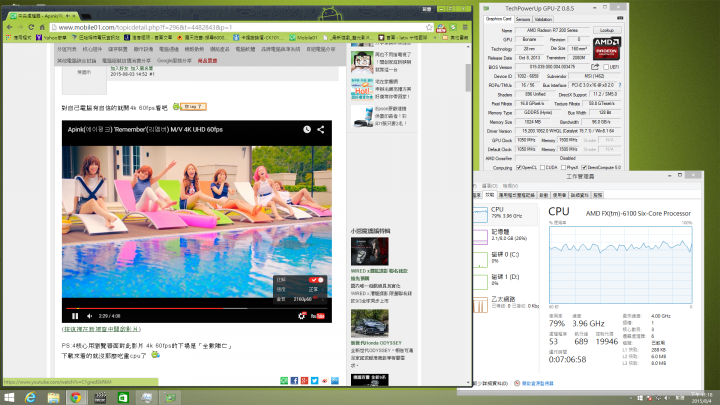Select the Task Manager performance tab
Screen dimensions: 720x405
[489, 195]
